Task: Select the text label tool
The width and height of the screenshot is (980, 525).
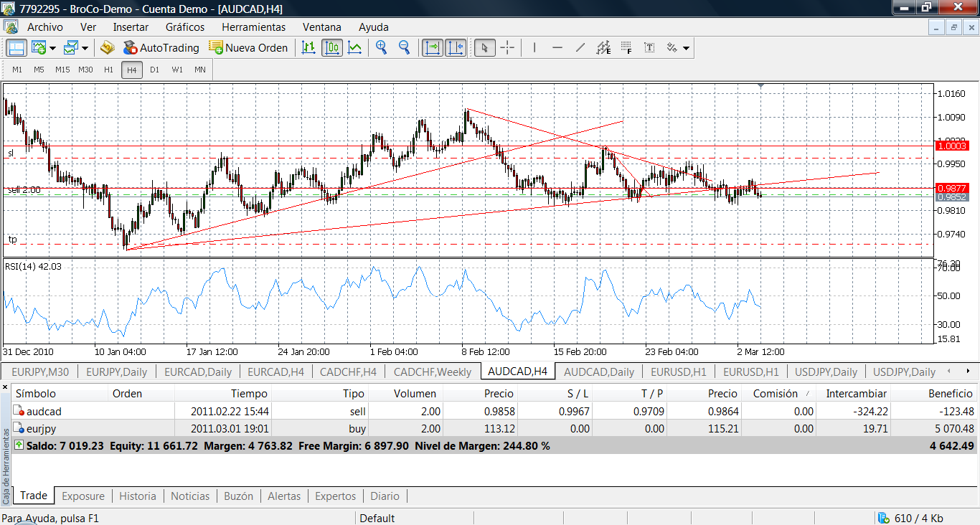Action: [649, 48]
